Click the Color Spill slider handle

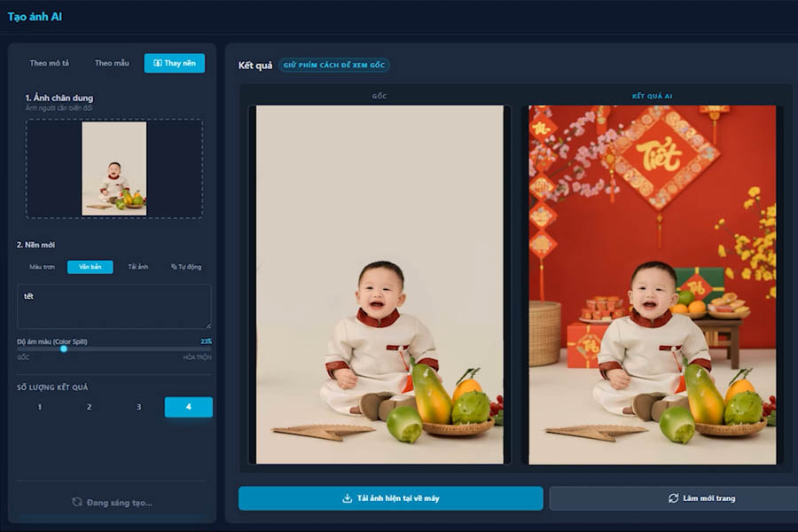(x=64, y=348)
